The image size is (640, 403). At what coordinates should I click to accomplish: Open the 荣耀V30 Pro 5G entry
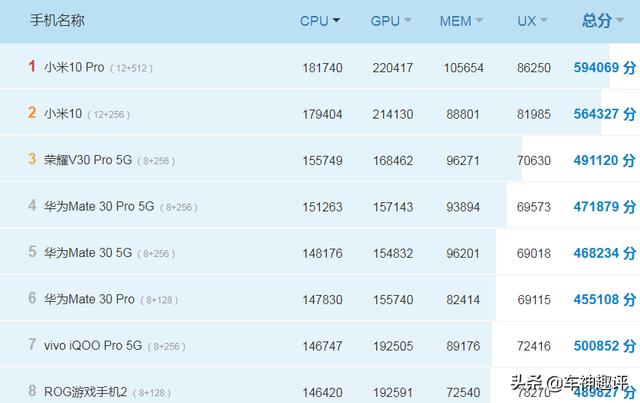pyautogui.click(x=88, y=160)
